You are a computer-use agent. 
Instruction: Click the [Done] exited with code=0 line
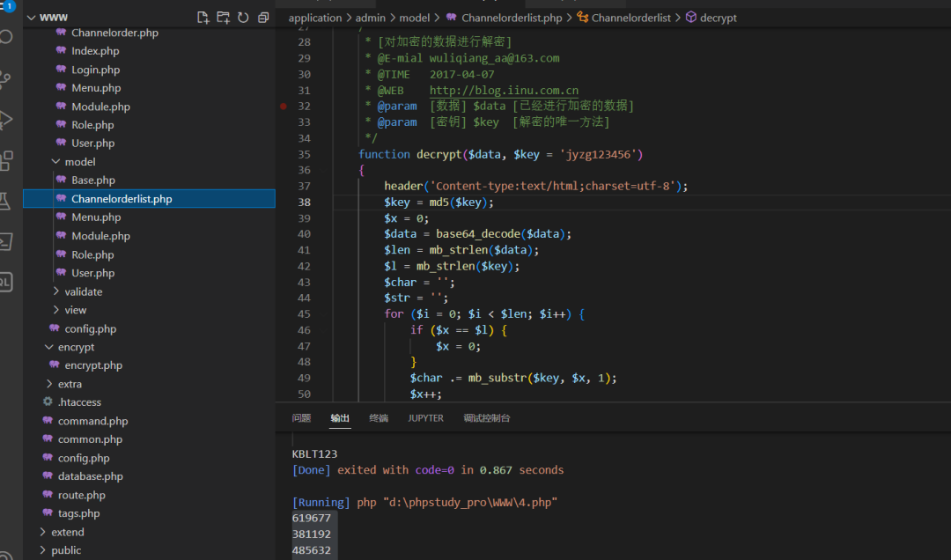point(428,469)
